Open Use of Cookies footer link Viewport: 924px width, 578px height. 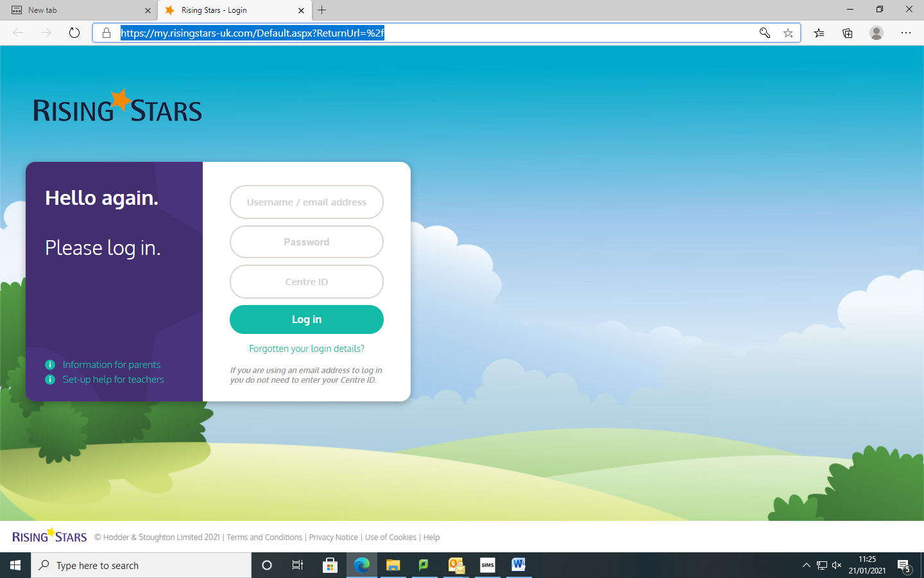click(391, 538)
